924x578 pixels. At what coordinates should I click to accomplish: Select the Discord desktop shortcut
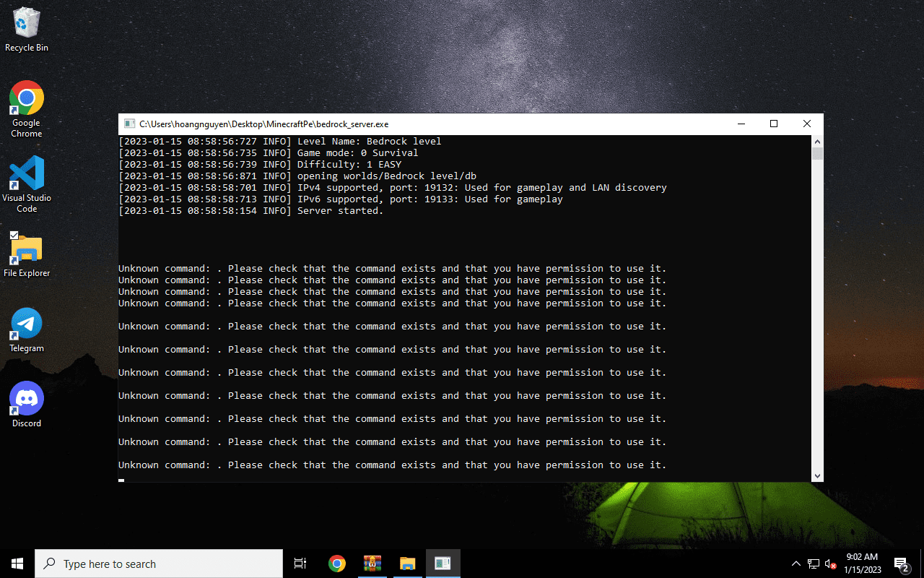pyautogui.click(x=27, y=405)
